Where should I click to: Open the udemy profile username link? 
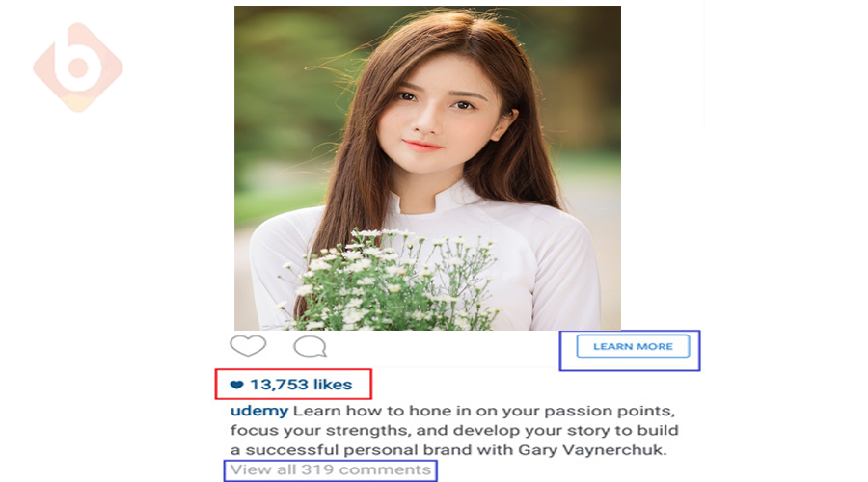pyautogui.click(x=259, y=412)
